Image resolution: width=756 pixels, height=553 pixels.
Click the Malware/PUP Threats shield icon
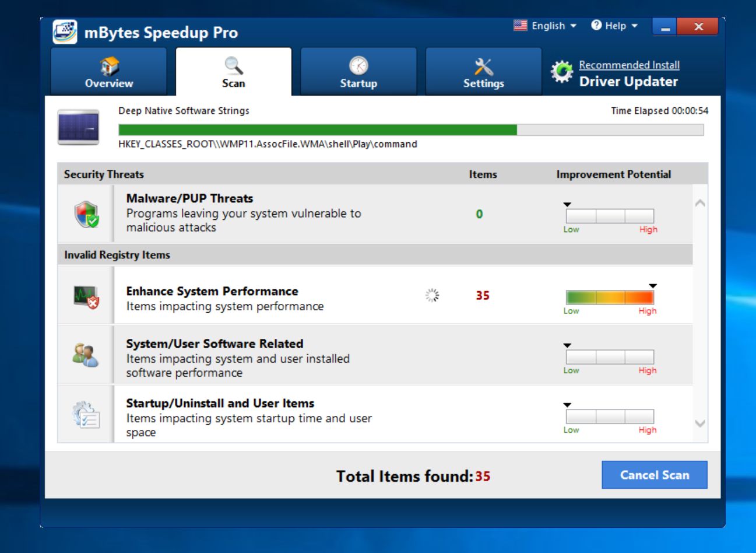[x=86, y=214]
